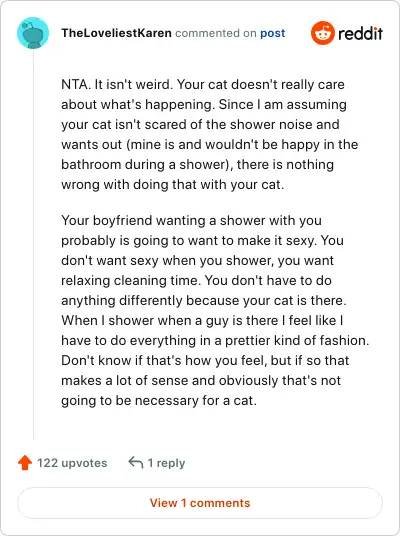Select "View 1 comments" button

click(200, 503)
